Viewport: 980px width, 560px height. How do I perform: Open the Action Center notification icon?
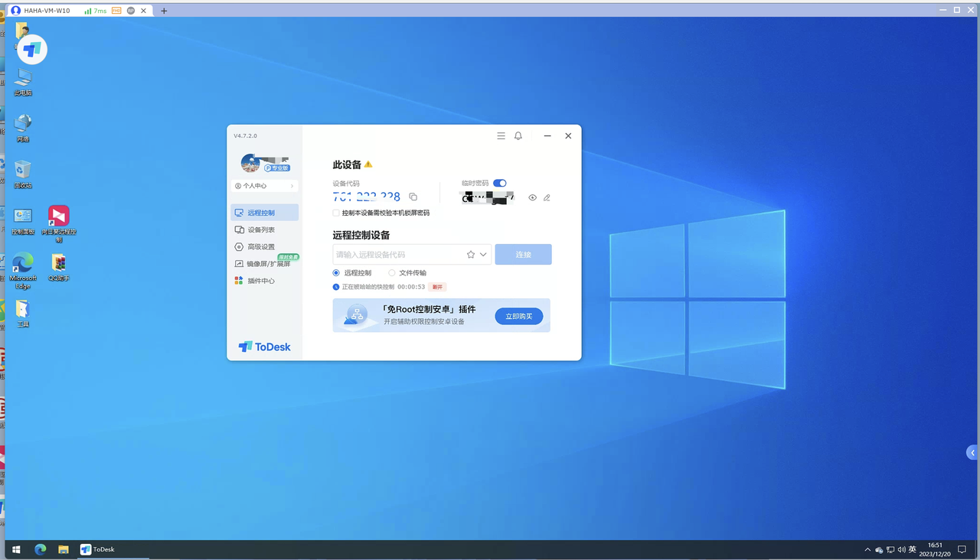[963, 549]
